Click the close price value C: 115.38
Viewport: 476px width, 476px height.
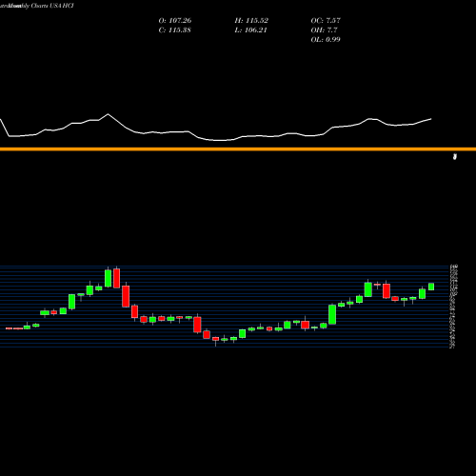pos(174,30)
